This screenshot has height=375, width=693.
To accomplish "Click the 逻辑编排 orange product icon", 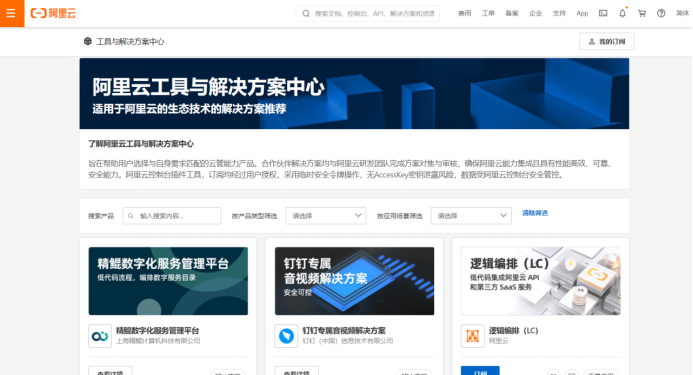I will [472, 336].
